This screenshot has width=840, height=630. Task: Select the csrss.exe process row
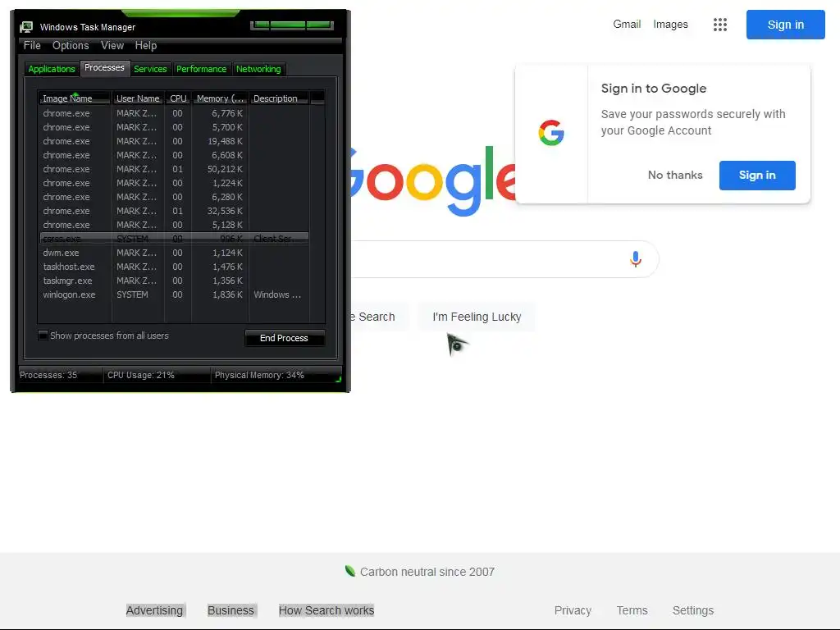[174, 239]
